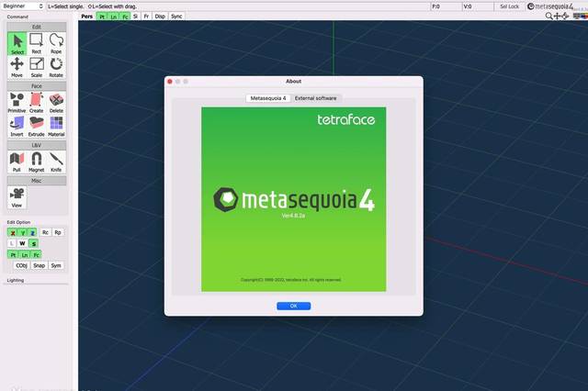Activate the View camera tool
This screenshot has height=391, width=588.
(17, 197)
